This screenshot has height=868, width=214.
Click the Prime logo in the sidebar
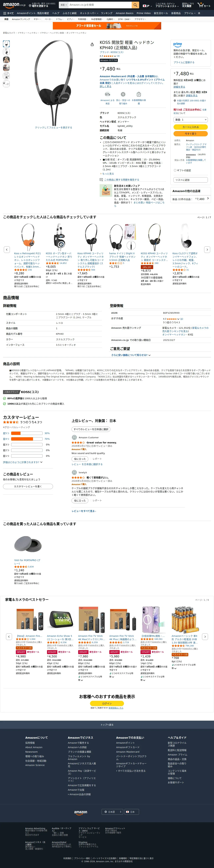click(x=178, y=45)
